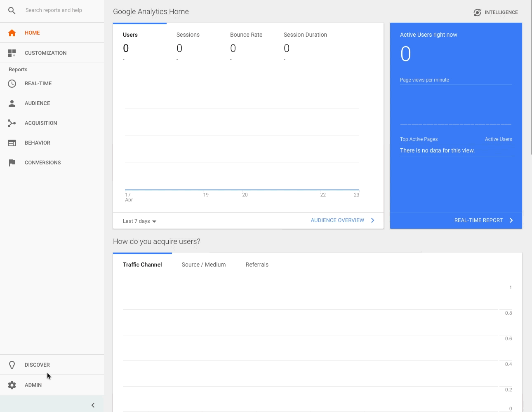Open the Referrals tab
The width and height of the screenshot is (532, 412).
pos(257,265)
